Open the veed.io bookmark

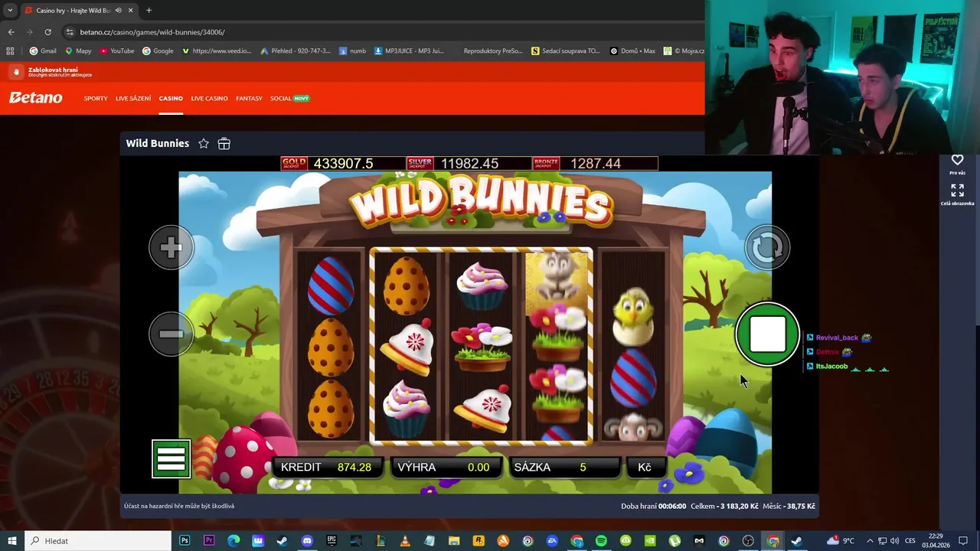coord(217,51)
